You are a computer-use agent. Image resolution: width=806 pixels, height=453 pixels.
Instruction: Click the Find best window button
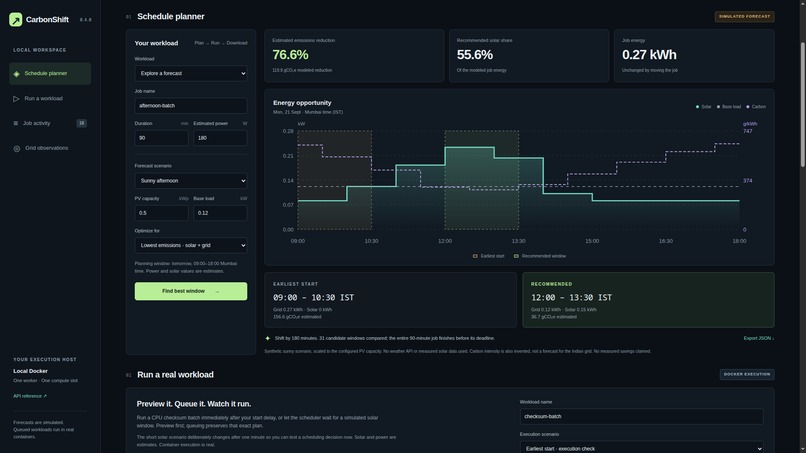click(191, 291)
